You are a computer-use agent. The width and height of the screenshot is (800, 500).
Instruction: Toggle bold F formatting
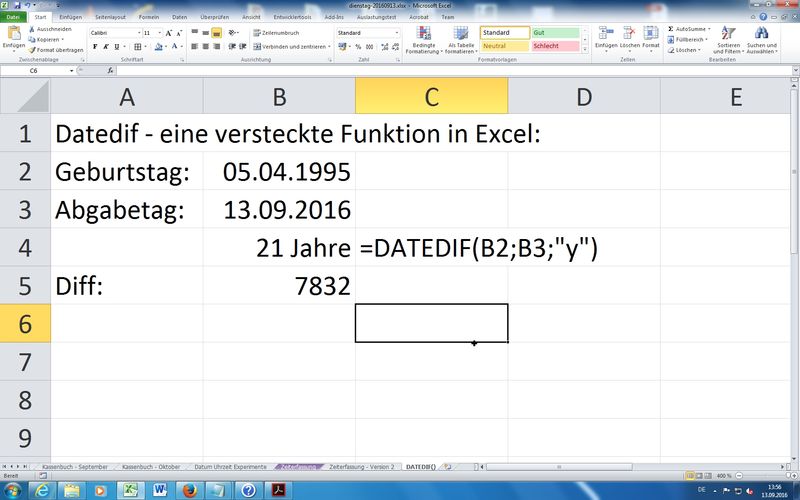pyautogui.click(x=95, y=46)
